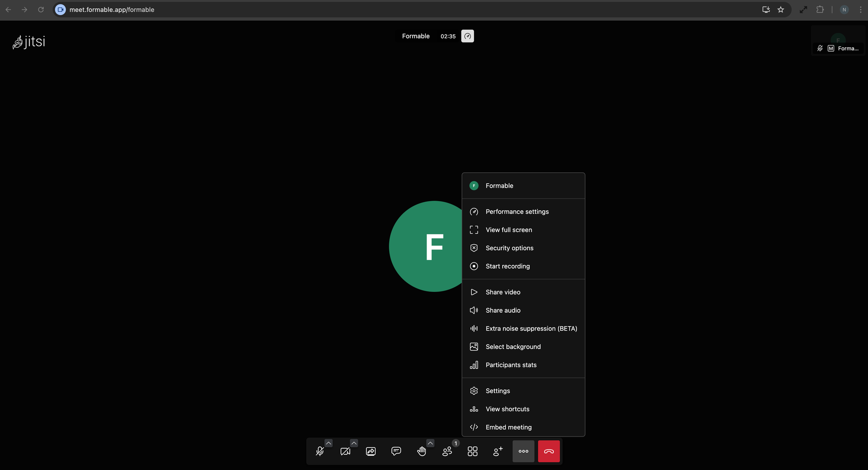Open Participants stats

[x=511, y=365]
